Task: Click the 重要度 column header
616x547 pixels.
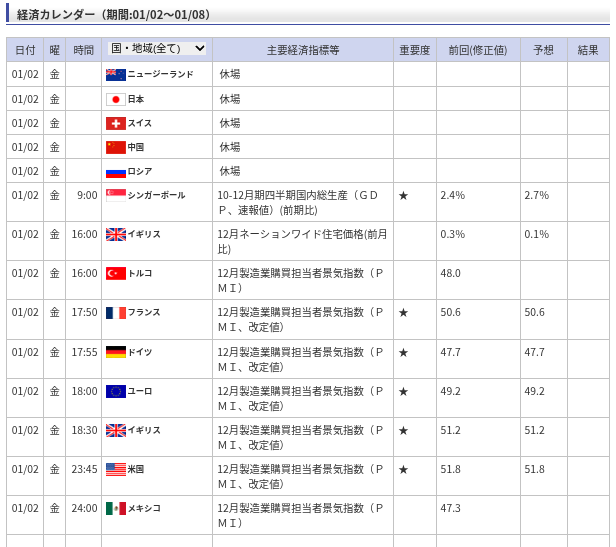Action: click(x=414, y=50)
